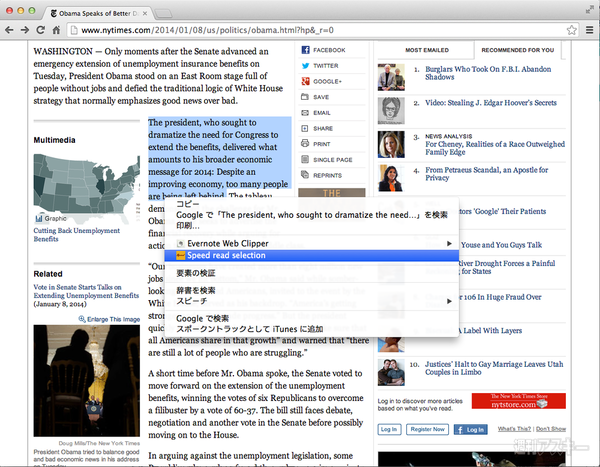
Task: Click the Share plus icon
Action: (x=305, y=128)
